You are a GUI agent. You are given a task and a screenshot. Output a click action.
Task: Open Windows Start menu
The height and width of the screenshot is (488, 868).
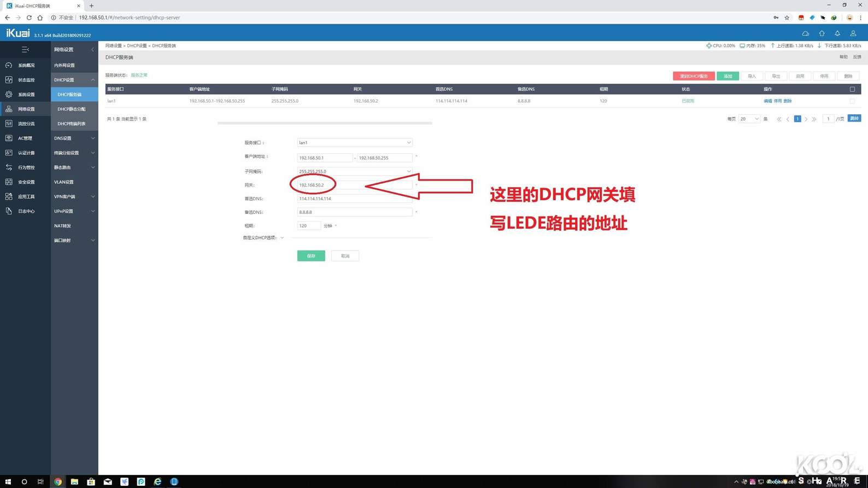(8, 481)
